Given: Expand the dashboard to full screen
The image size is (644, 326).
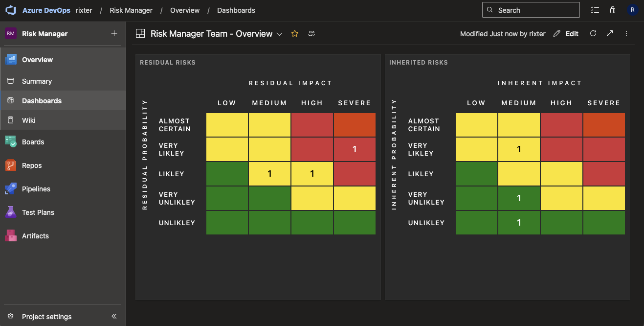Looking at the screenshot, I should 609,33.
